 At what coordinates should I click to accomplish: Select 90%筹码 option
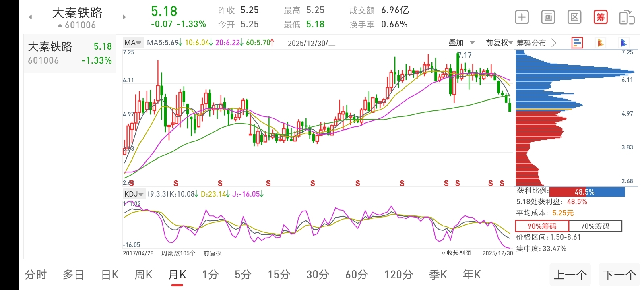(x=542, y=226)
